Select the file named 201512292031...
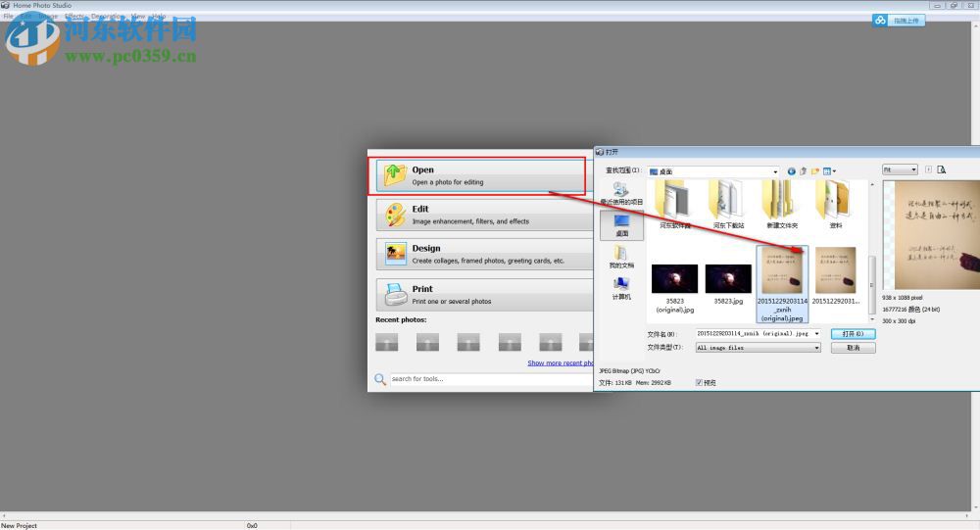980x530 pixels. coord(836,275)
